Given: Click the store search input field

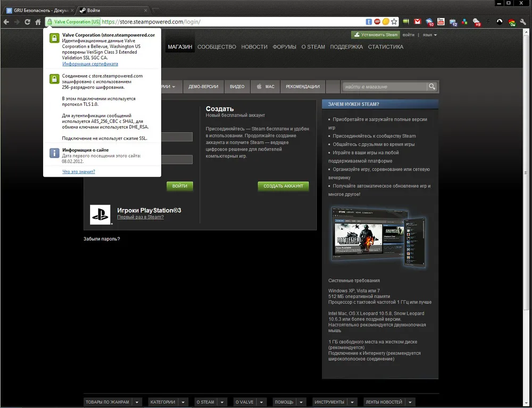Looking at the screenshot, I should (384, 87).
